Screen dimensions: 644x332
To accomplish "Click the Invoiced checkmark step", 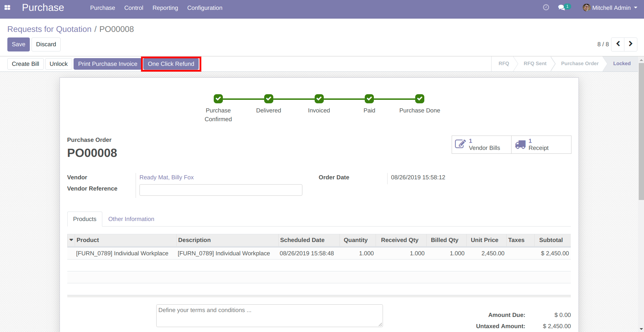I will [x=319, y=99].
